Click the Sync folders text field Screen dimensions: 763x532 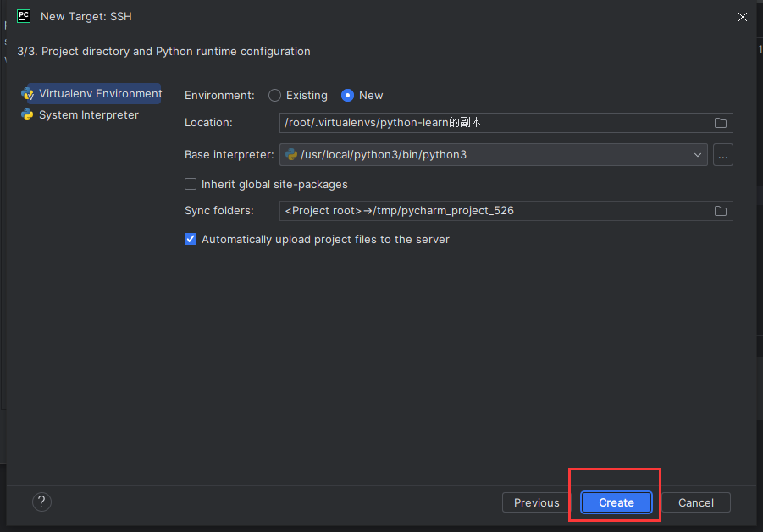pos(491,211)
